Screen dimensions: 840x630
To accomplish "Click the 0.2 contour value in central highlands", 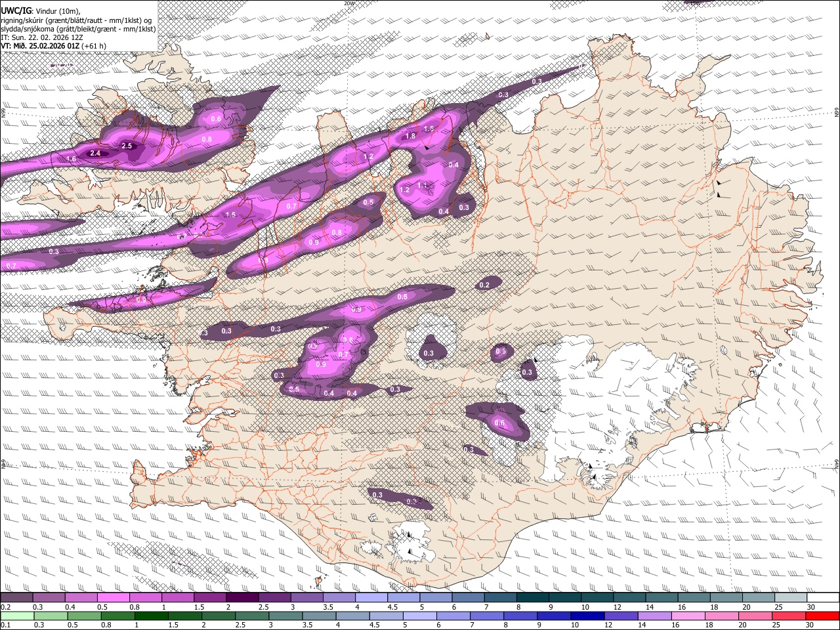I will tap(484, 285).
